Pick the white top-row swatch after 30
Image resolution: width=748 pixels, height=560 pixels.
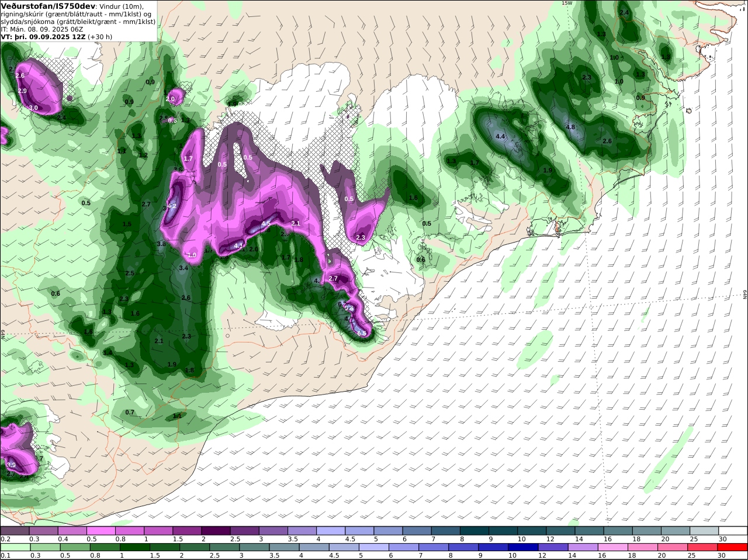733,531
